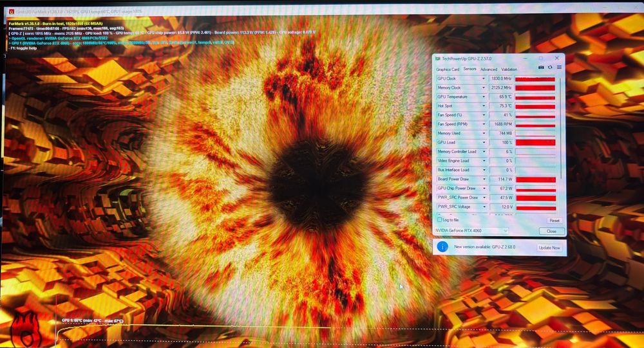The image size is (644, 348).
Task: Click the FurMark GPU 1 temperature graph label
Action: pos(92,320)
